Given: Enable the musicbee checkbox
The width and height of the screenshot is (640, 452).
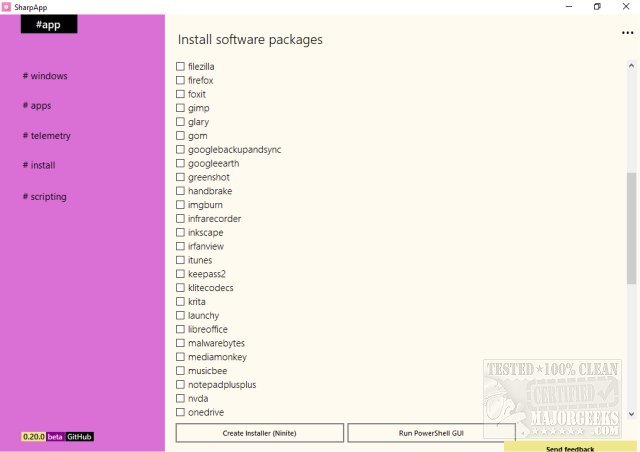Looking at the screenshot, I should [x=180, y=371].
